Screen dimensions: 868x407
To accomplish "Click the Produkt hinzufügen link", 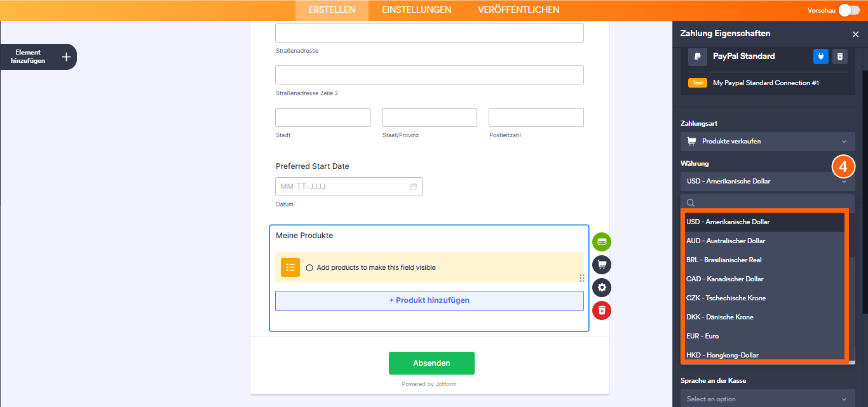I will point(429,300).
